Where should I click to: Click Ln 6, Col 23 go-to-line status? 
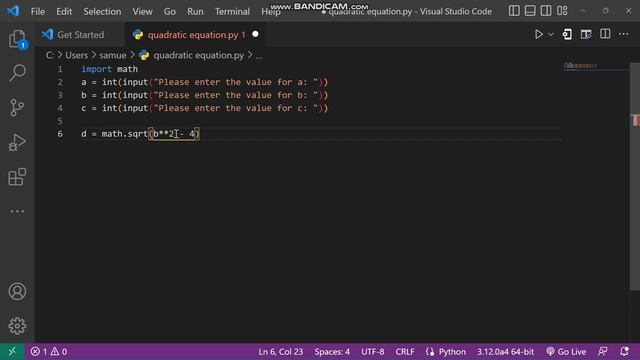pos(280,351)
